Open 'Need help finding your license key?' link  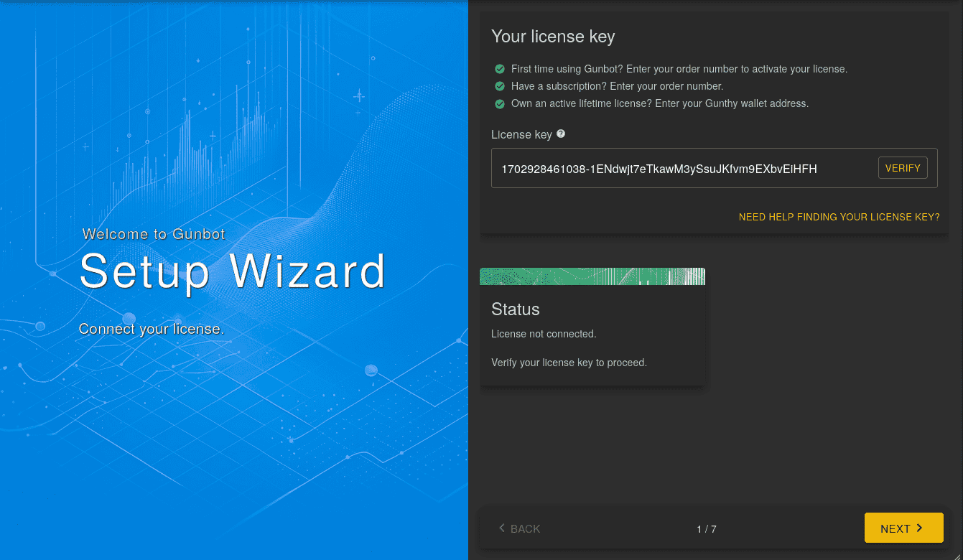[x=839, y=217]
